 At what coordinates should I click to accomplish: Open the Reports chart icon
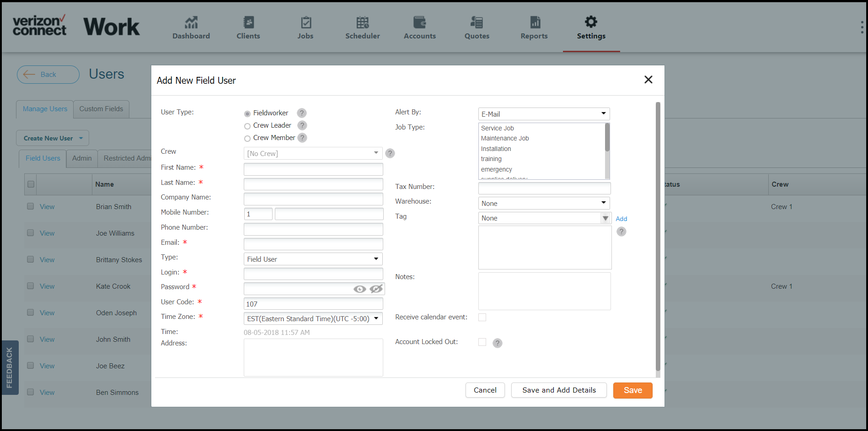coord(535,22)
